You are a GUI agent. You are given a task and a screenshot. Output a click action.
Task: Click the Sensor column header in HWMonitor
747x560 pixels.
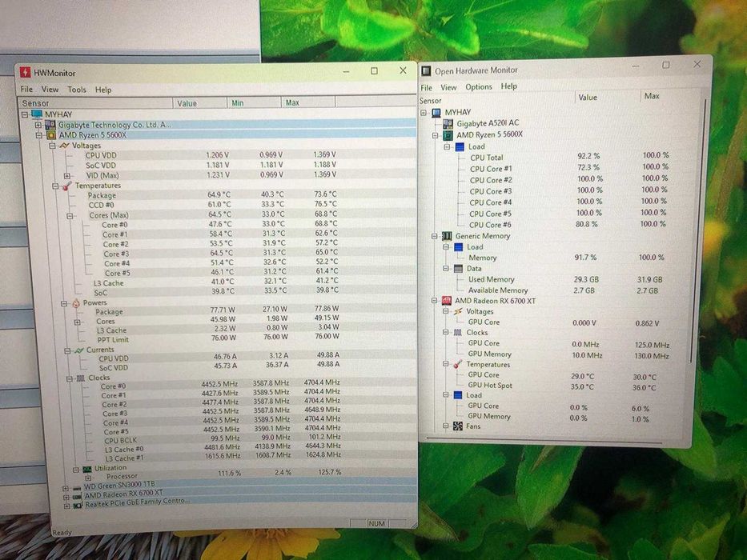tap(96, 103)
